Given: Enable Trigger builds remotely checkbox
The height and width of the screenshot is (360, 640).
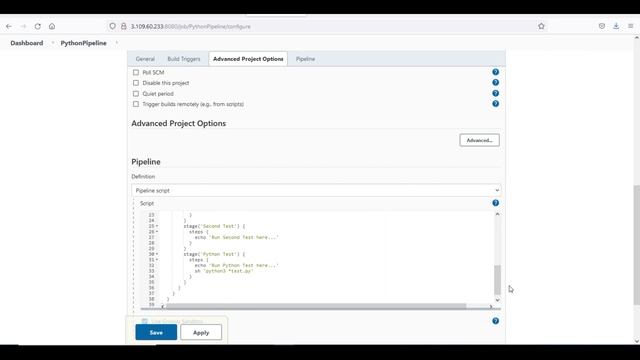Looking at the screenshot, I should pyautogui.click(x=136, y=104).
